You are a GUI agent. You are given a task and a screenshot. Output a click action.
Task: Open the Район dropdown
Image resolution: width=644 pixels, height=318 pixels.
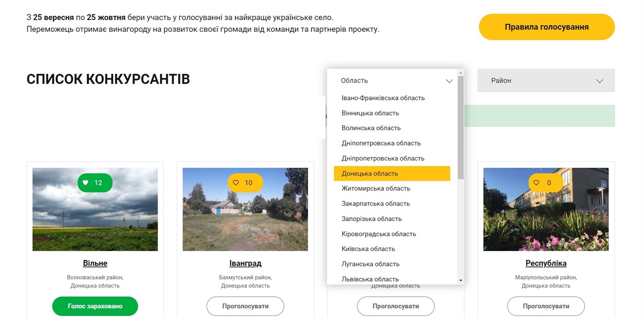coord(546,81)
